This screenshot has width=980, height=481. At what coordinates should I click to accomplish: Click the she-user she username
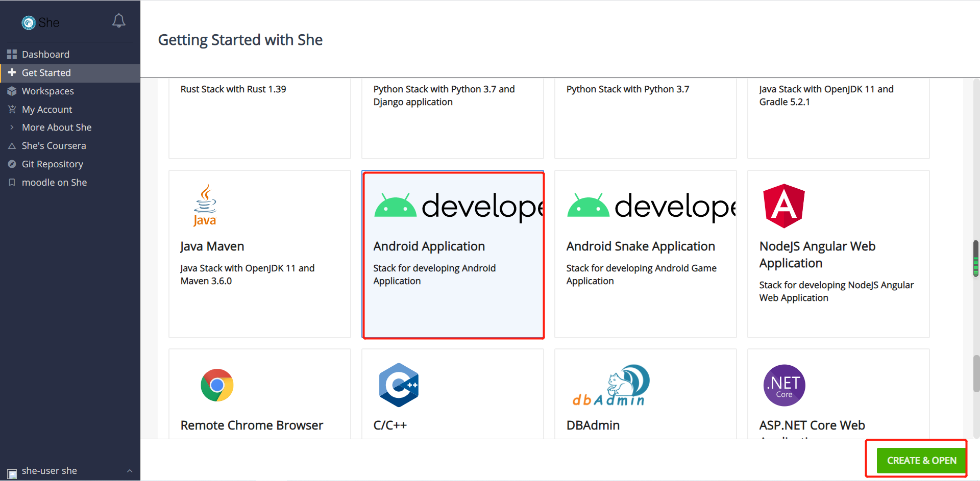point(50,471)
